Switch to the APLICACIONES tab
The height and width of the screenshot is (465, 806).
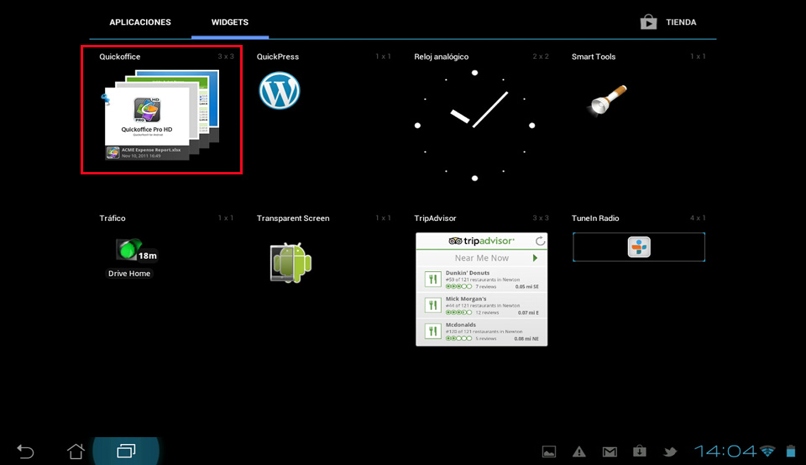[x=140, y=22]
